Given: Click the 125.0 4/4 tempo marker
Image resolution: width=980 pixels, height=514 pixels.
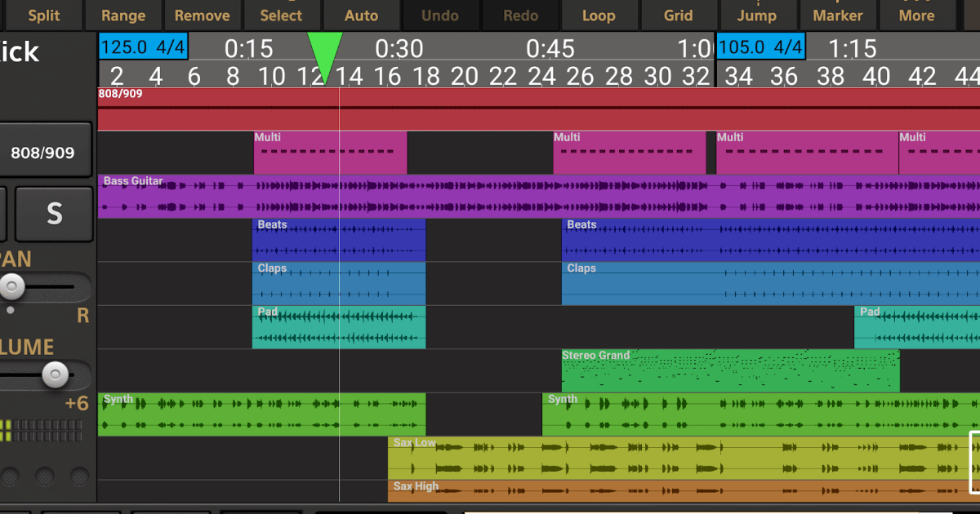Looking at the screenshot, I should click(x=141, y=47).
